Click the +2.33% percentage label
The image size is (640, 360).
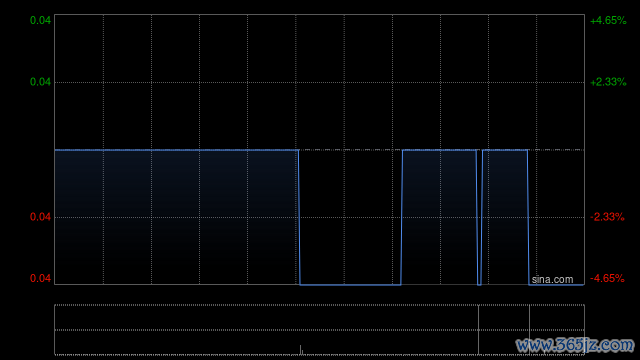click(608, 82)
